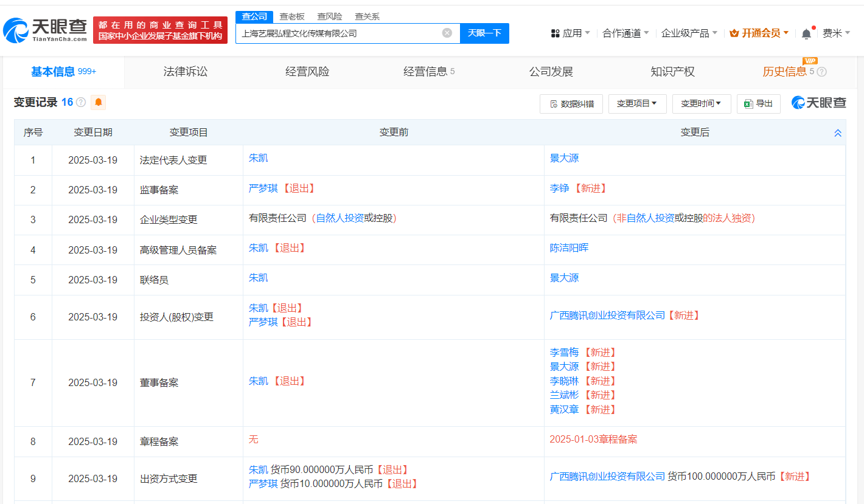Open the 开通会员 membership dropdown

coord(759,33)
